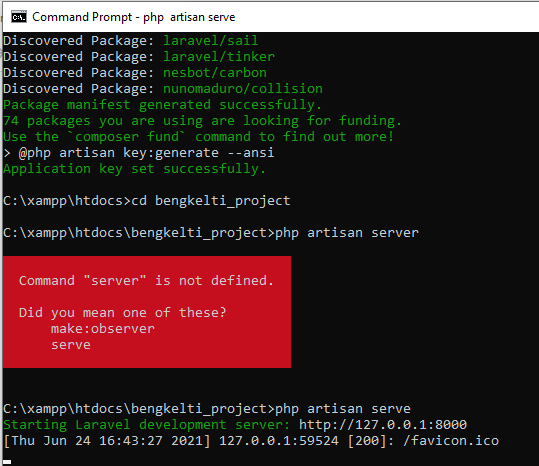The width and height of the screenshot is (539, 466).
Task: Click the 'nunomaduro/collision' package name
Action: tap(243, 89)
